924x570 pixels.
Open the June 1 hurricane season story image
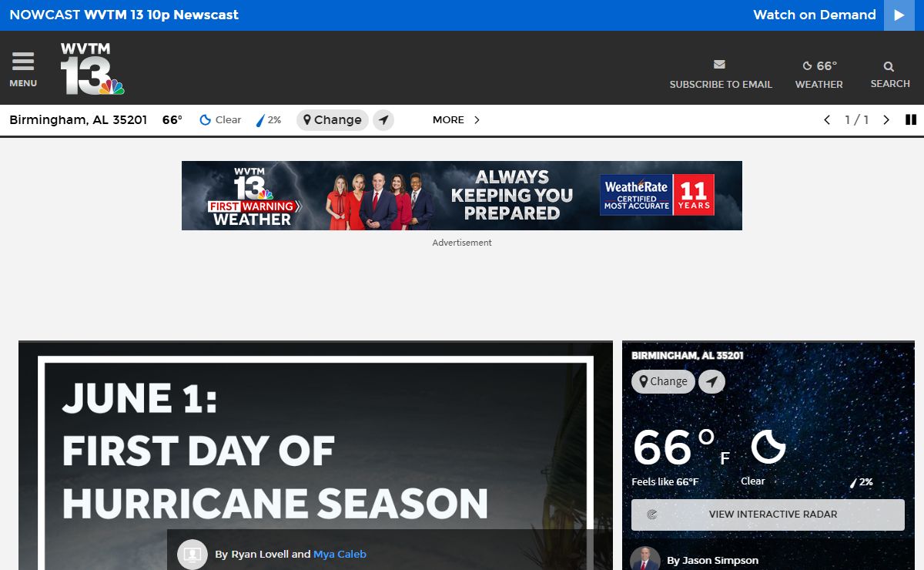316,456
